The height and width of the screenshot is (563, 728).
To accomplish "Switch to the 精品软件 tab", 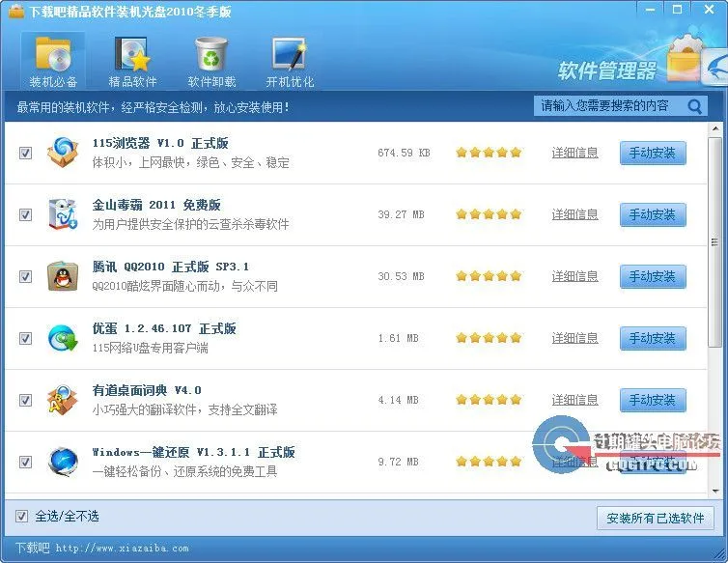I will coord(132,63).
